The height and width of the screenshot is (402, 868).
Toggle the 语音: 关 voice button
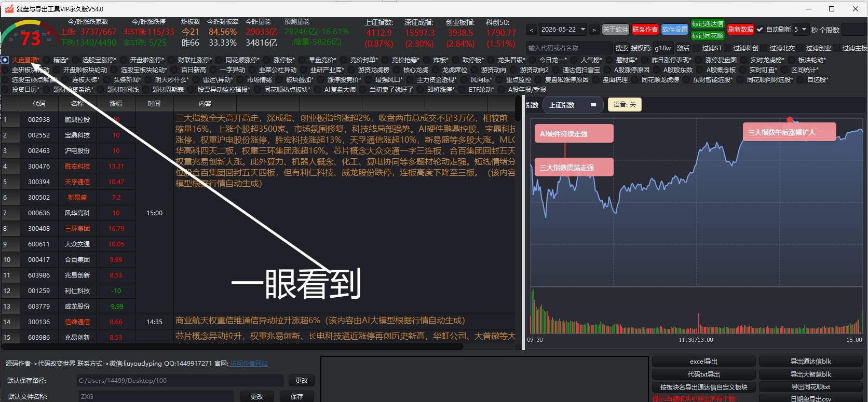[x=625, y=105]
